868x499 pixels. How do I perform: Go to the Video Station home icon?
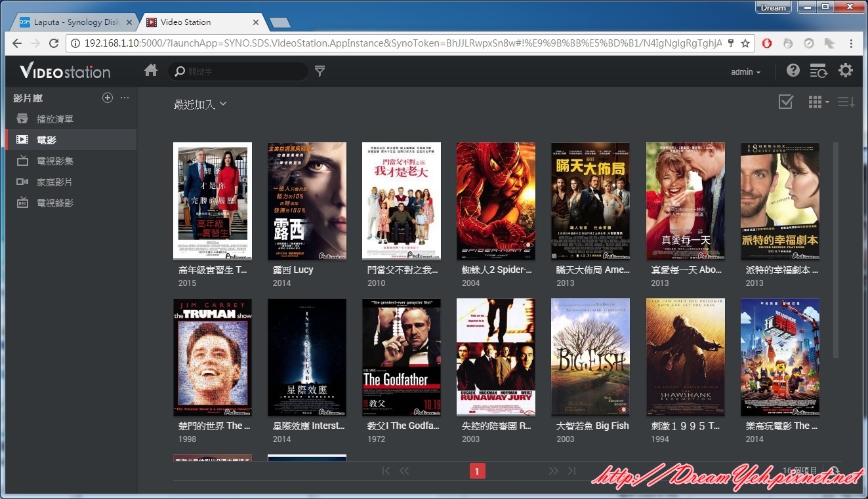click(x=151, y=70)
